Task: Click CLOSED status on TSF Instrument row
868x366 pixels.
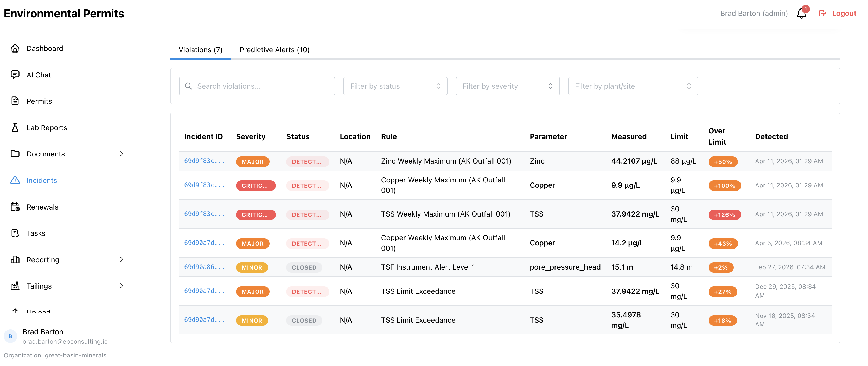Action: [304, 267]
